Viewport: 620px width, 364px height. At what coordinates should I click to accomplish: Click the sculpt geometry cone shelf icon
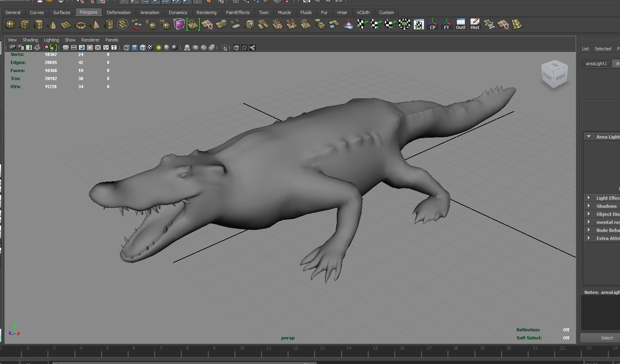click(x=348, y=25)
